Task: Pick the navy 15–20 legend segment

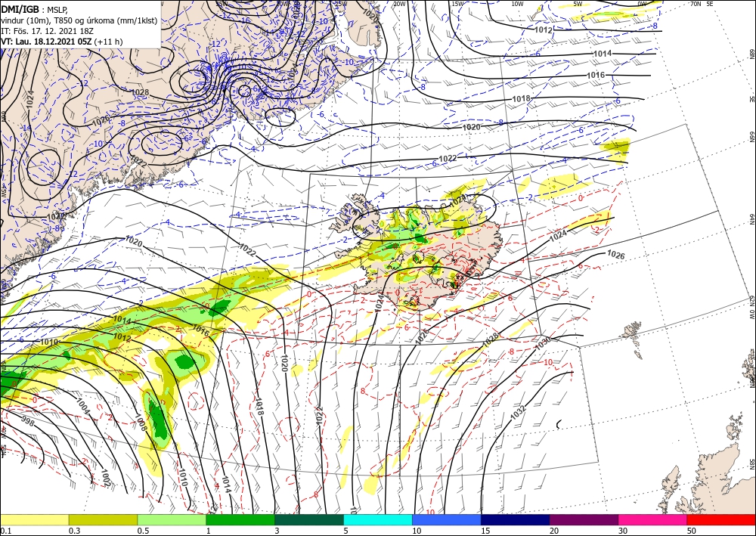Action: pyautogui.click(x=516, y=519)
